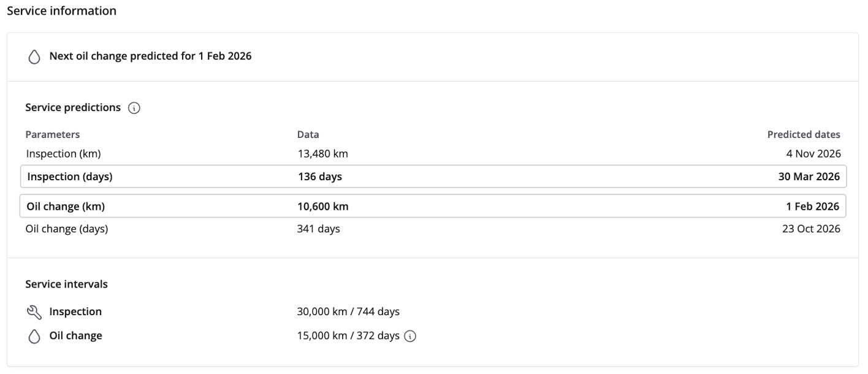The height and width of the screenshot is (374, 868).
Task: Click the Data column header
Action: click(308, 134)
